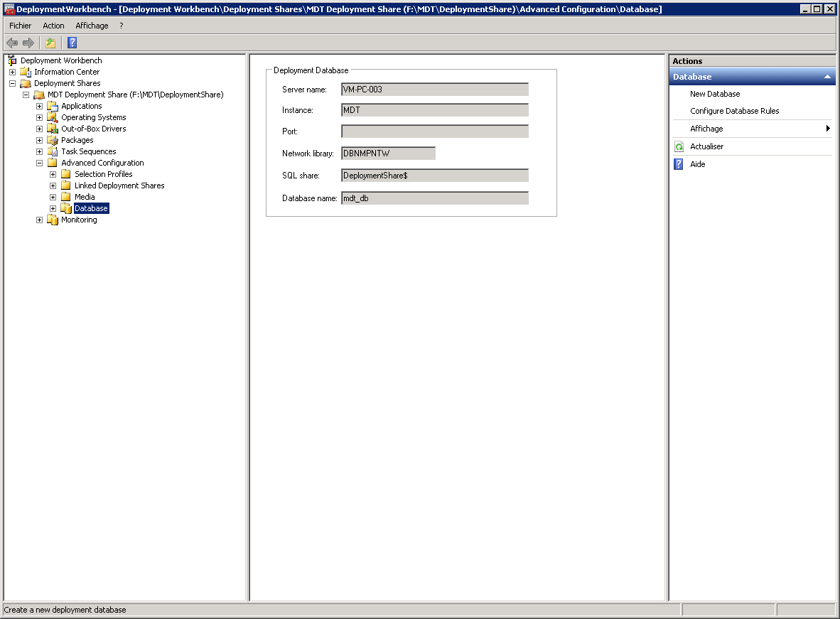The height and width of the screenshot is (619, 840).
Task: Collapse the Database actions section header
Action: [x=827, y=77]
